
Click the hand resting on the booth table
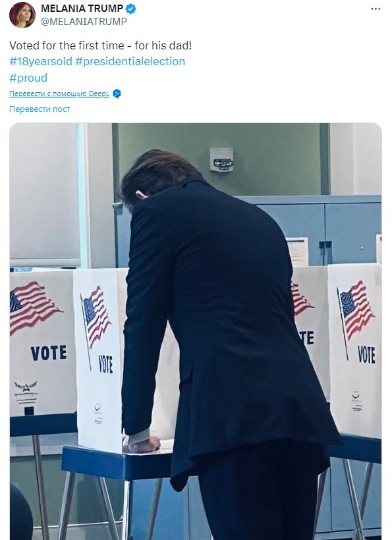(x=142, y=445)
